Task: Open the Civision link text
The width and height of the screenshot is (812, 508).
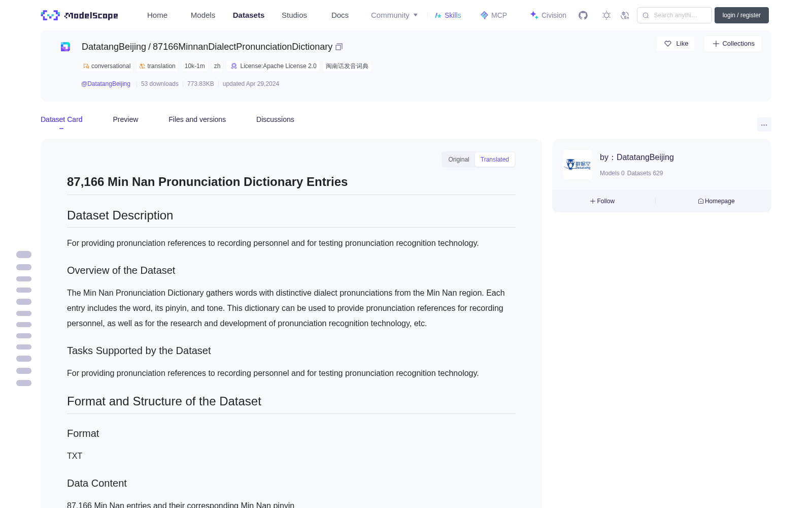Action: (x=554, y=15)
